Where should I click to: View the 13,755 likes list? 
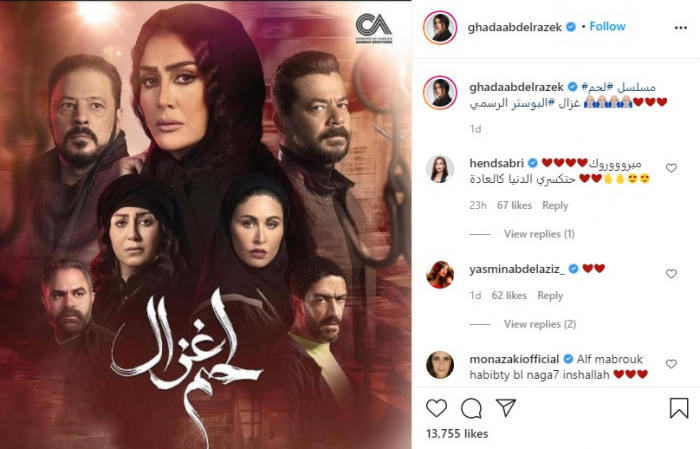point(457,433)
